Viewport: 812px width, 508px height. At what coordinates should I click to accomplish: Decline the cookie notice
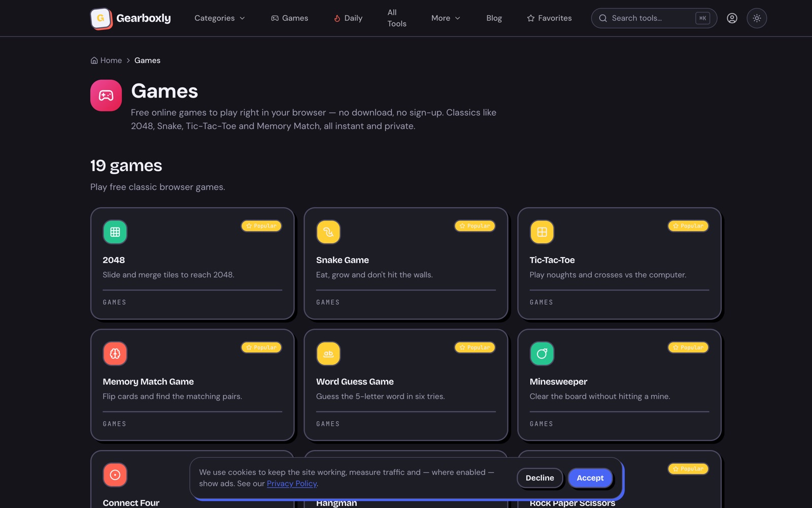(540, 478)
